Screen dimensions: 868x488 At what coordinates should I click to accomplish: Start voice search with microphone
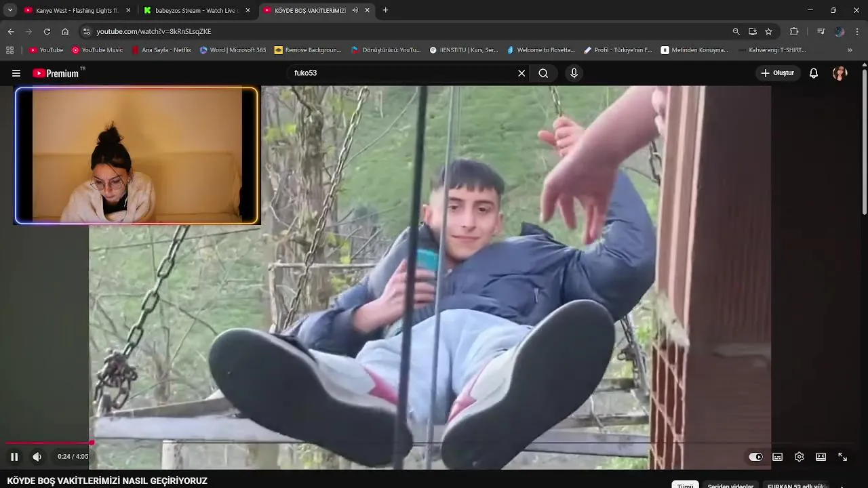point(574,73)
